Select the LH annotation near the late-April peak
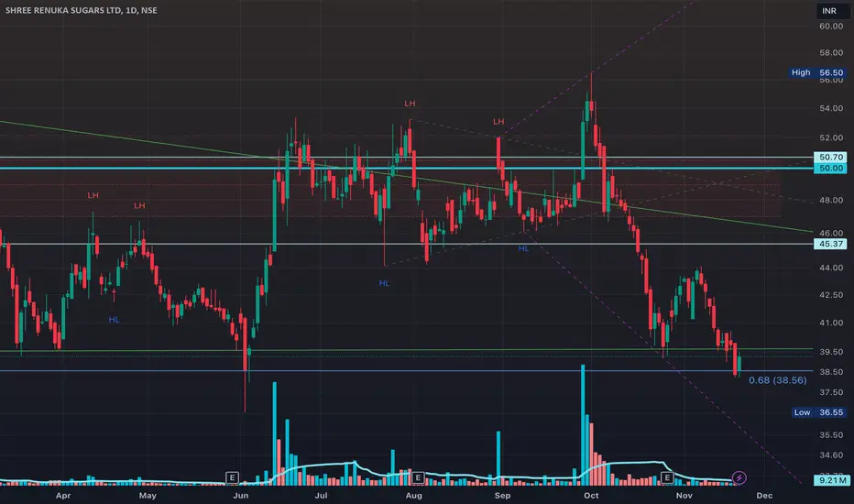This screenshot has width=854, height=504. [139, 205]
